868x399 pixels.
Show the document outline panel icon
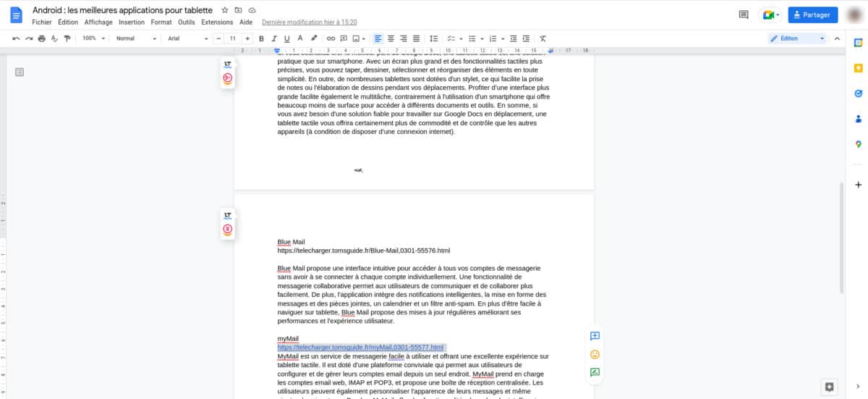[x=20, y=71]
